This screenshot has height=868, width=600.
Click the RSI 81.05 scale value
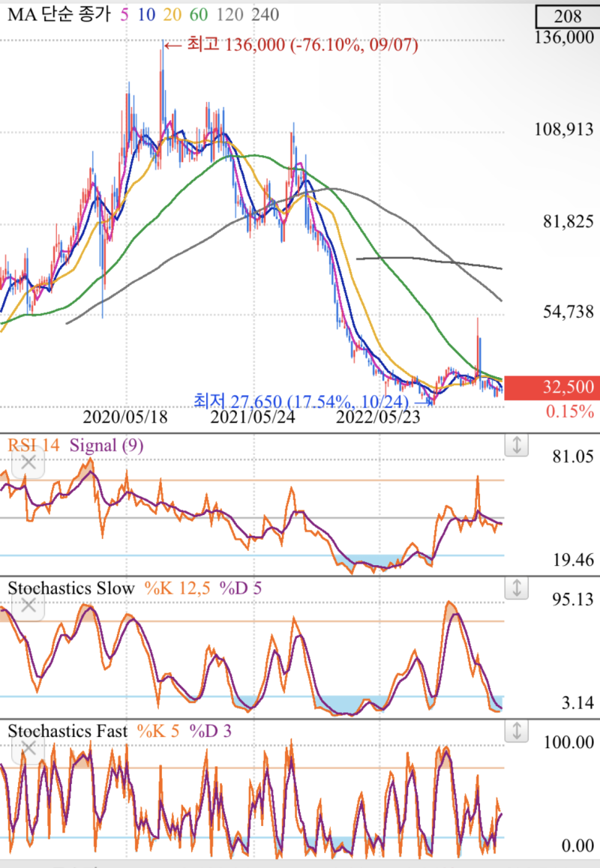click(x=573, y=456)
